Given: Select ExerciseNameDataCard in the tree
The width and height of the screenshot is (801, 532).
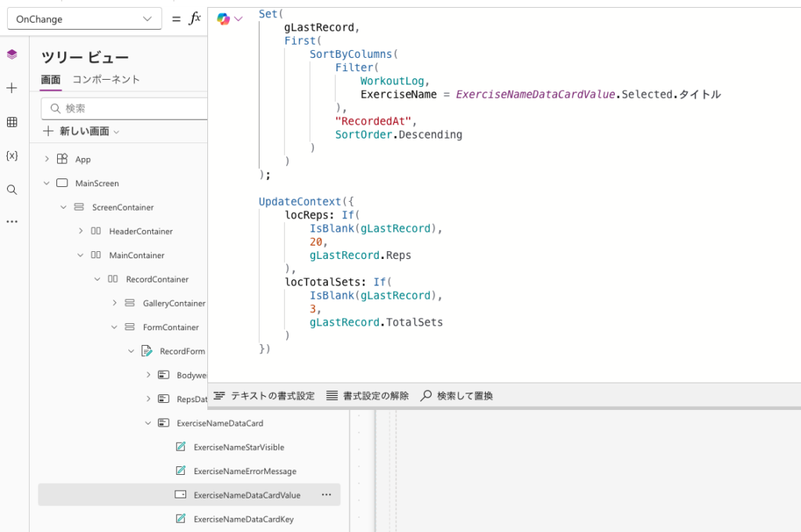Looking at the screenshot, I should pos(220,424).
